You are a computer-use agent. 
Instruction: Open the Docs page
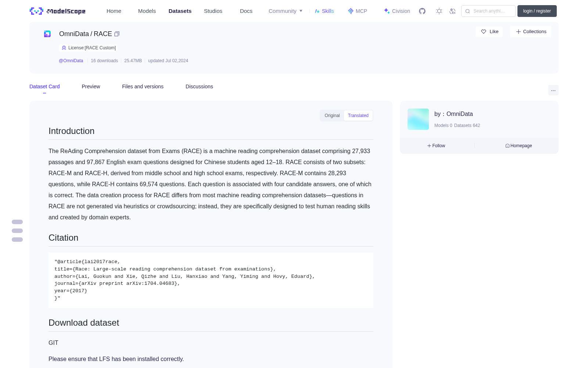(x=246, y=11)
